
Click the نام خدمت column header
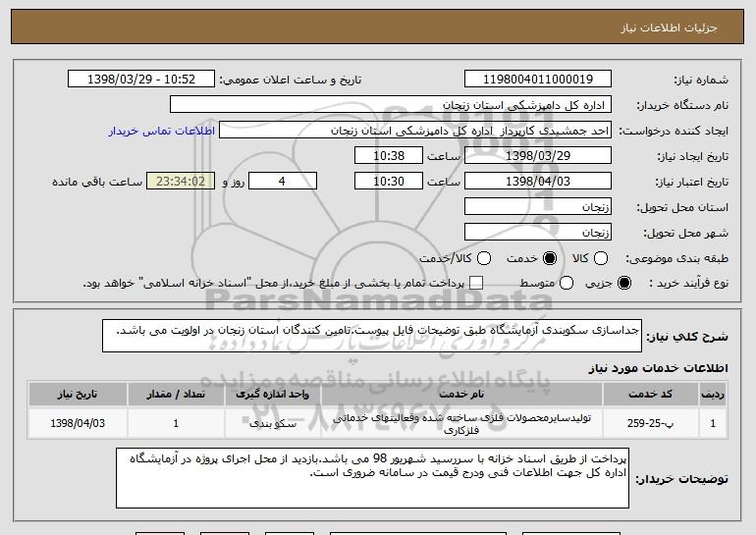point(461,395)
